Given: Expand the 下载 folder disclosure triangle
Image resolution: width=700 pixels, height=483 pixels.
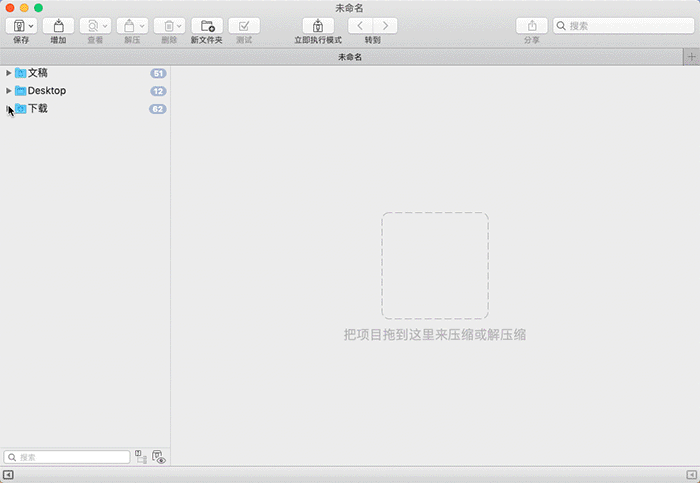Looking at the screenshot, I should pos(8,108).
